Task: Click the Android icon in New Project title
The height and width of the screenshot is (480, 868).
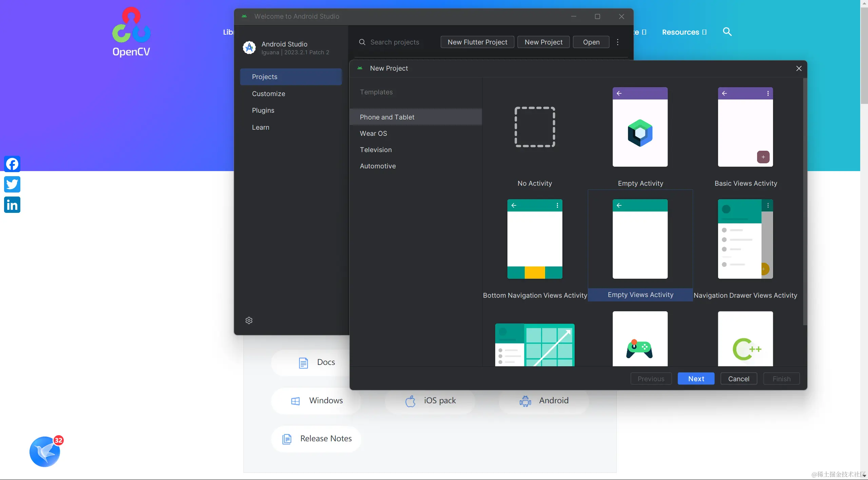Action: (360, 68)
